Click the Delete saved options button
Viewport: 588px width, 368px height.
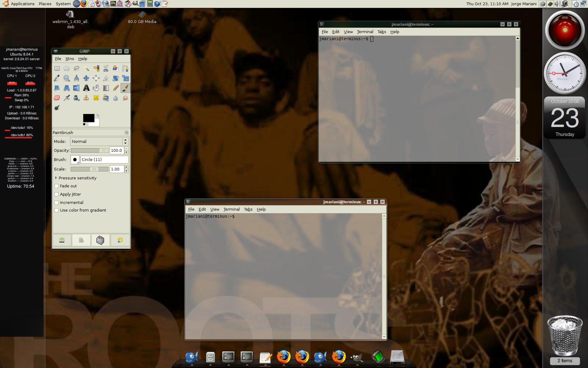[100, 240]
